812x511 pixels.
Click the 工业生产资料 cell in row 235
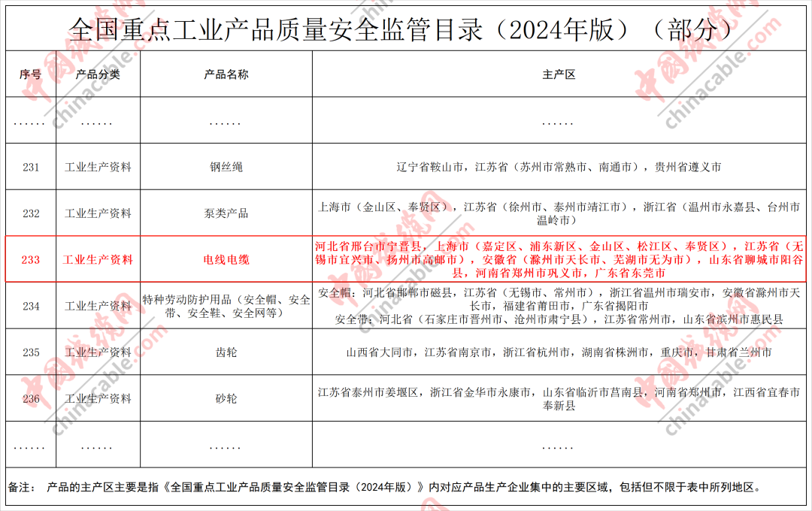coord(98,352)
